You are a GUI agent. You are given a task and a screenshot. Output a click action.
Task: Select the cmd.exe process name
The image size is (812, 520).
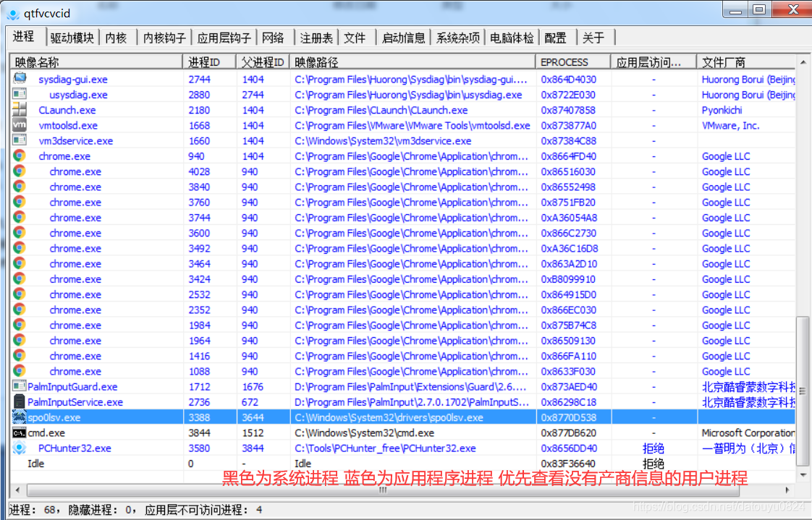tap(46, 433)
